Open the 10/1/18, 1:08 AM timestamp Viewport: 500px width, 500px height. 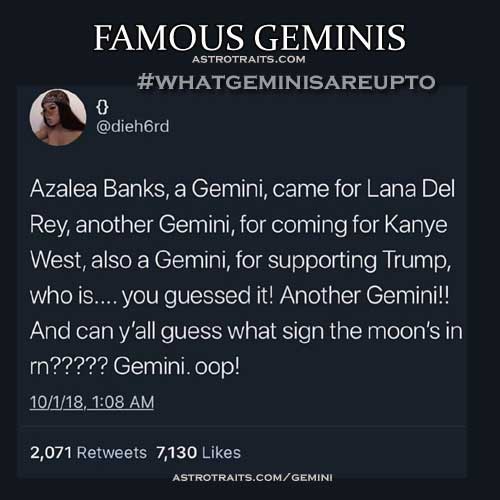tap(92, 402)
